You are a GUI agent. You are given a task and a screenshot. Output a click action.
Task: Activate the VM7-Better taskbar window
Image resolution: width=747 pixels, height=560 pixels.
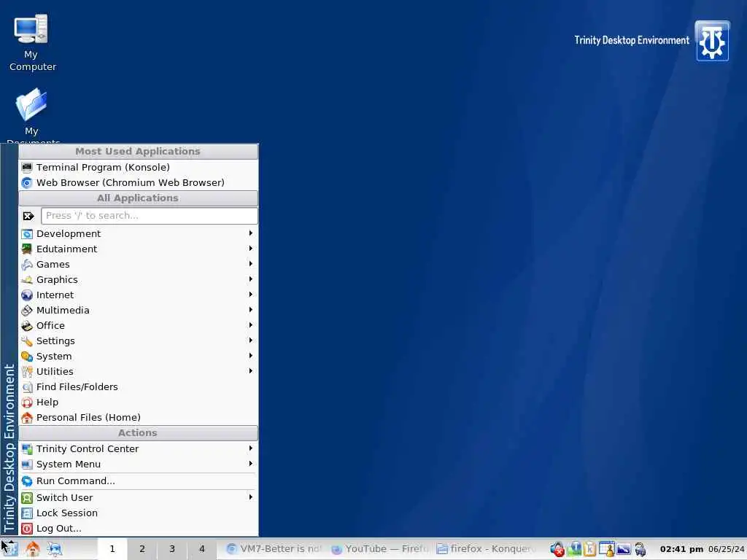275,548
